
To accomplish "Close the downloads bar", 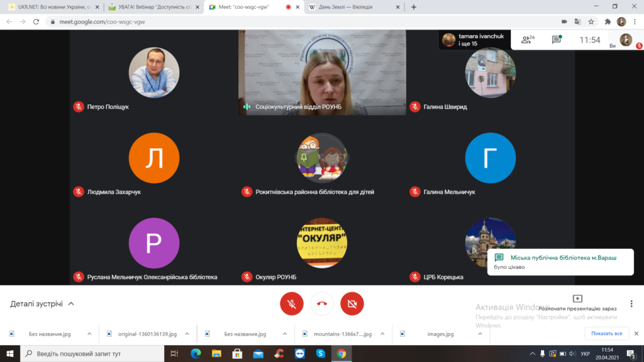I will pyautogui.click(x=636, y=334).
